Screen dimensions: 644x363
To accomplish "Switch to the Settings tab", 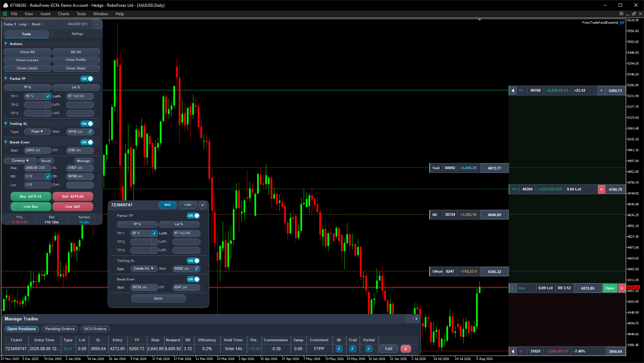I will coord(77,34).
